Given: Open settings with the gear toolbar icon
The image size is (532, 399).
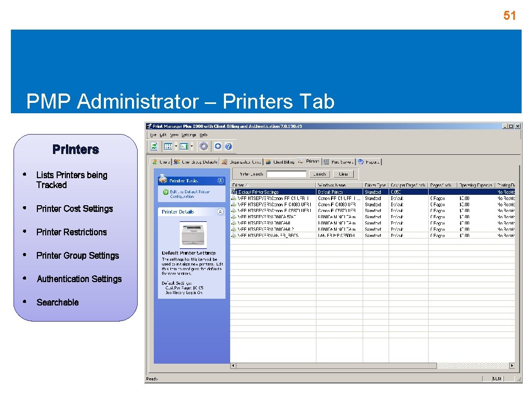Looking at the screenshot, I should pyautogui.click(x=204, y=146).
